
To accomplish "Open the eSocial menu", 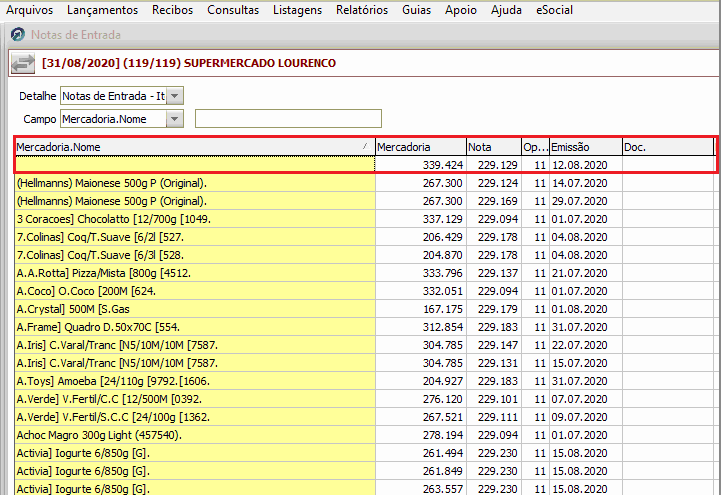I will (x=555, y=10).
